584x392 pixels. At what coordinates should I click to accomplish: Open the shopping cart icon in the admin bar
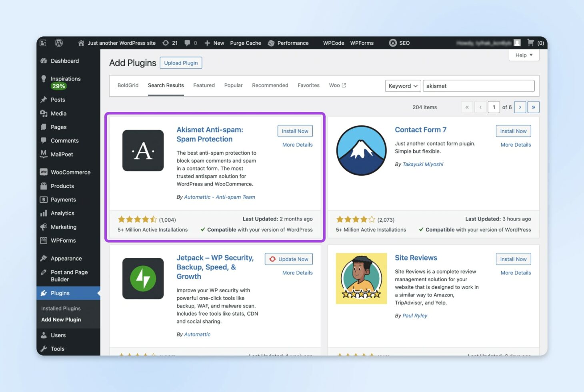pyautogui.click(x=531, y=43)
